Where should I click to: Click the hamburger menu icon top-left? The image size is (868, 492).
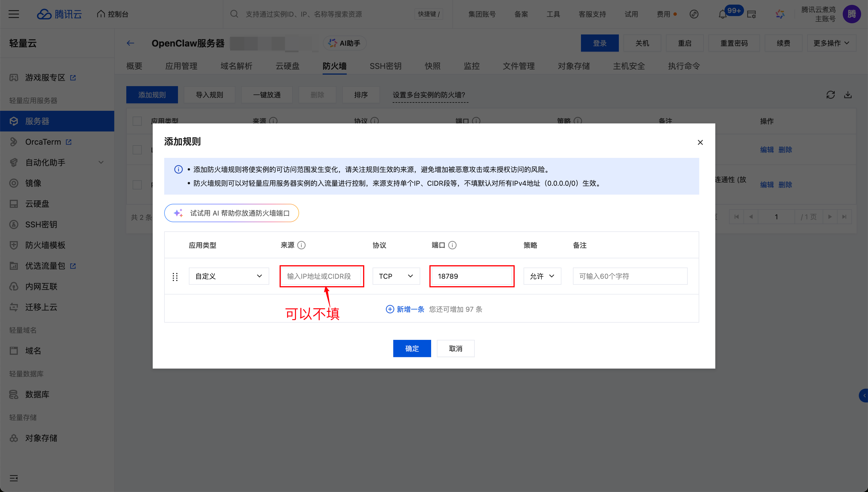[13, 14]
